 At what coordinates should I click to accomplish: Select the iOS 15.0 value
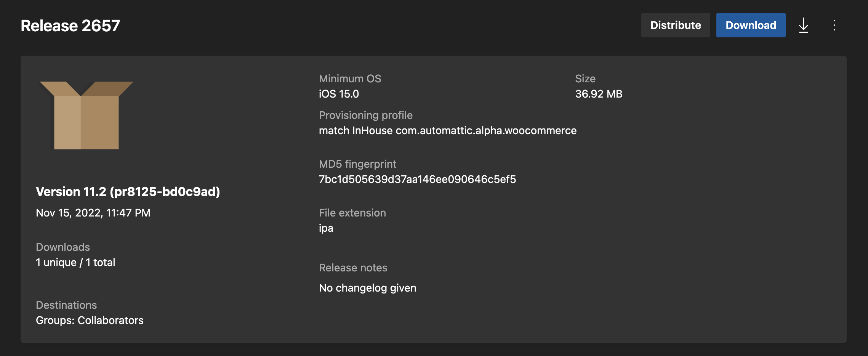point(339,94)
